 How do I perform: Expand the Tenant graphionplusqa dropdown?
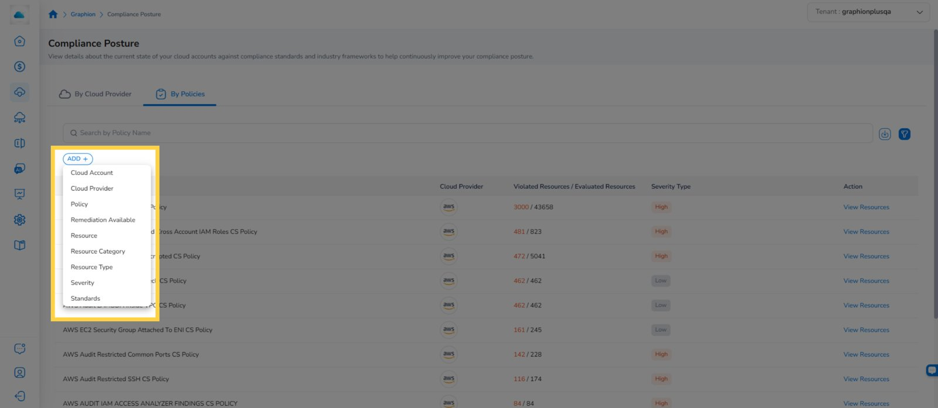867,12
